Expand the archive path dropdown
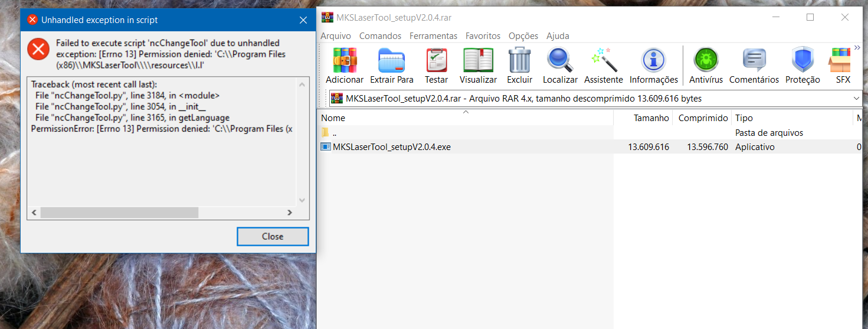This screenshot has height=329, width=868. 856,98
